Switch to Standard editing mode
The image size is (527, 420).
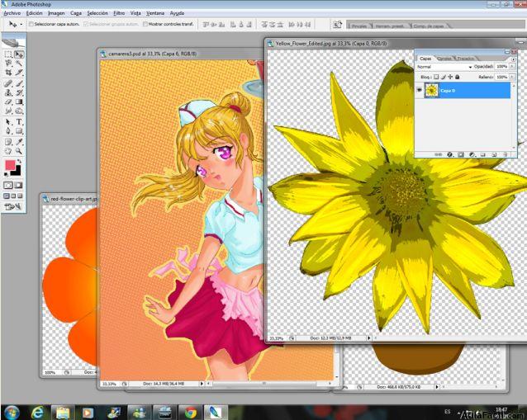tap(8, 186)
